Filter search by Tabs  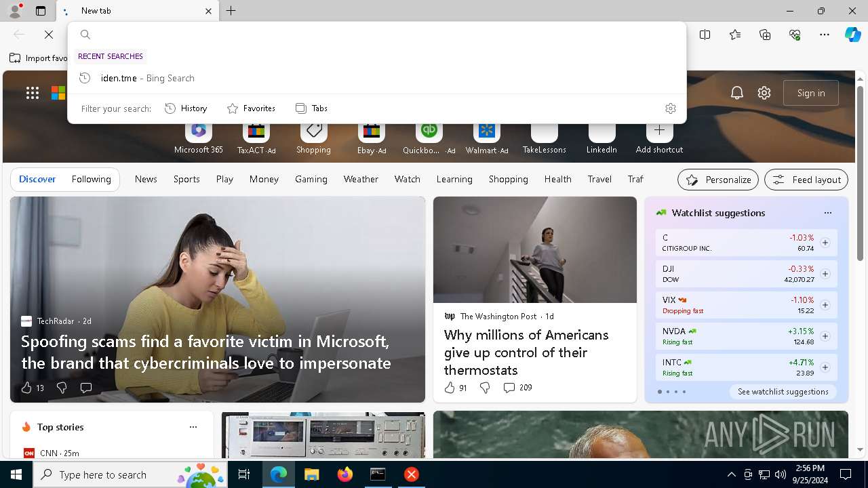pyautogui.click(x=312, y=108)
